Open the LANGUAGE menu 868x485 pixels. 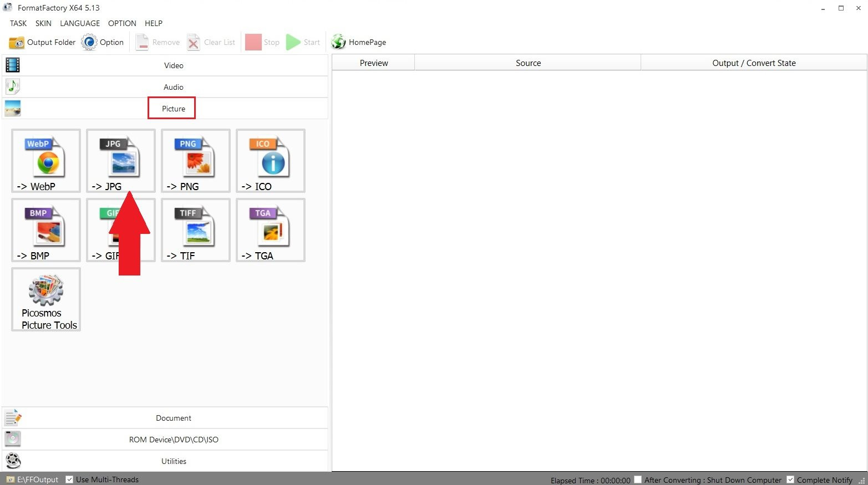coord(80,23)
